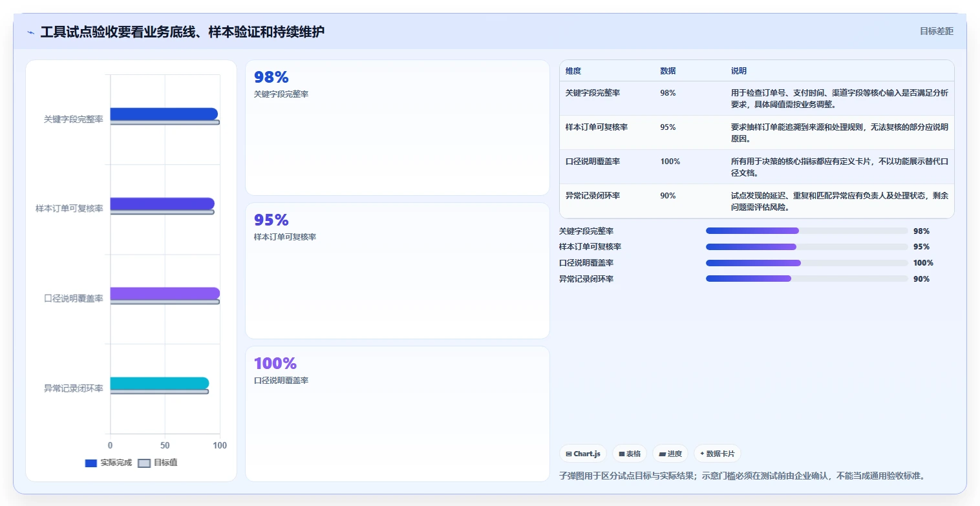Screen dimensions: 980x506
Task: Click the cyan actual bar for 异常记录闭环率
Action: (x=160, y=383)
